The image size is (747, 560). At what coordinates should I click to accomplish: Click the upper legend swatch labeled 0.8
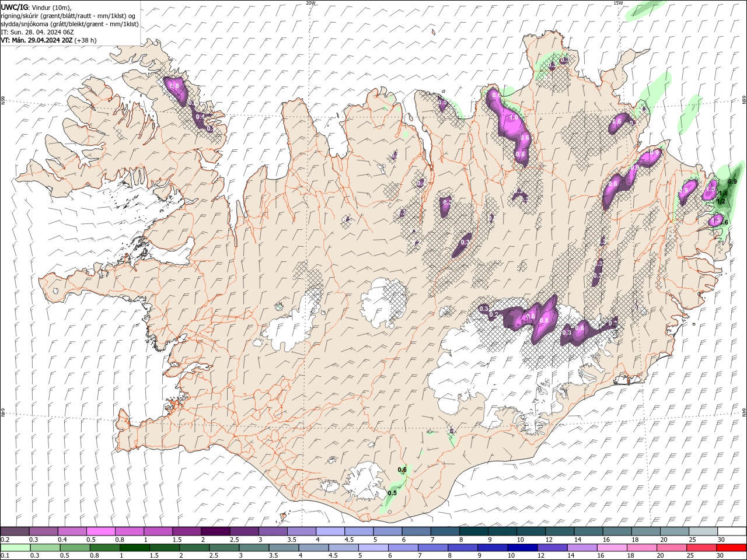[x=129, y=531]
